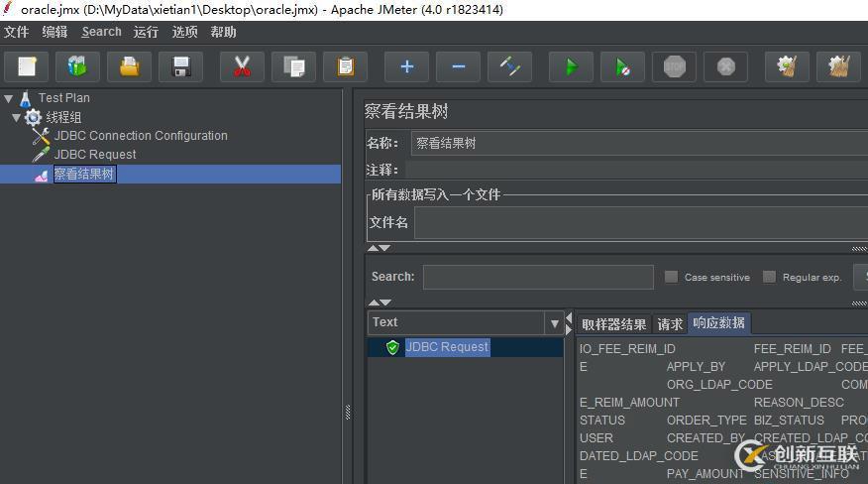Click the 注释 comment field
868x484 pixels.
tap(636, 170)
